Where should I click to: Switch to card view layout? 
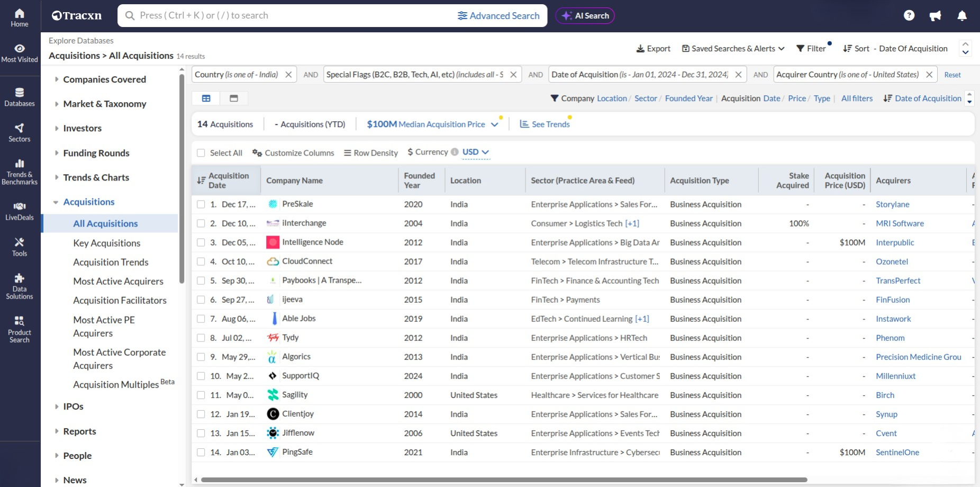[233, 98]
